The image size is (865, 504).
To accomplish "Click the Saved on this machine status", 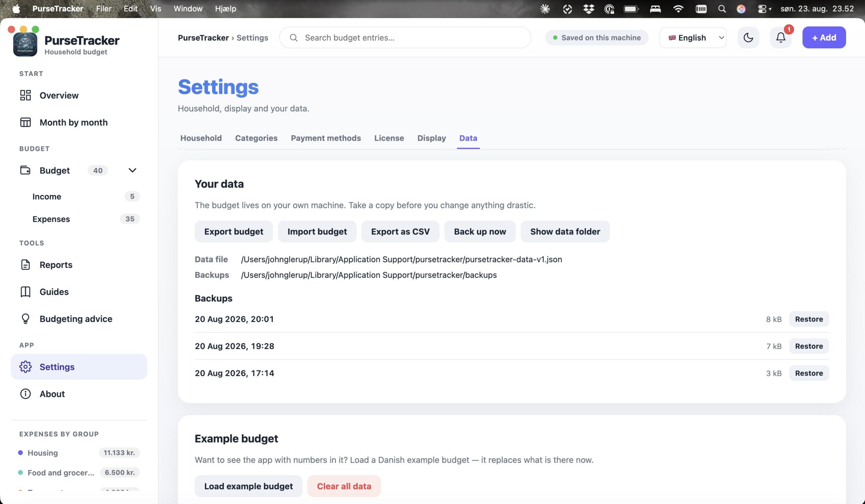I will click(x=597, y=37).
